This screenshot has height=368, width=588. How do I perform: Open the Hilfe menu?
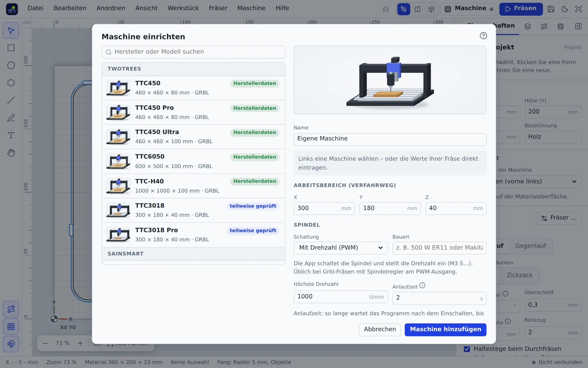282,8
